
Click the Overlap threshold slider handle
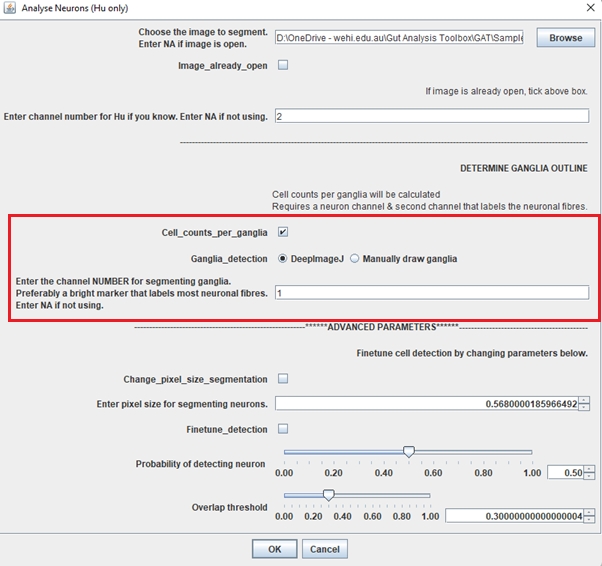(x=328, y=495)
